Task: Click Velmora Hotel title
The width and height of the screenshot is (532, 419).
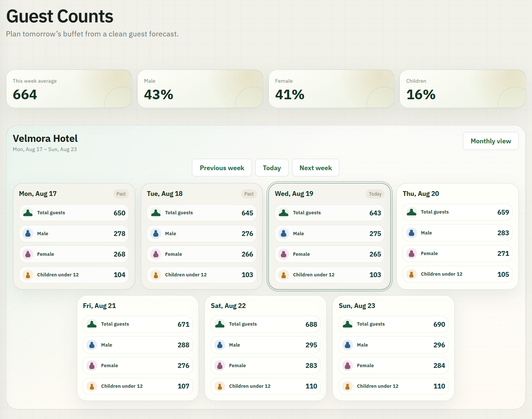Action: click(45, 139)
